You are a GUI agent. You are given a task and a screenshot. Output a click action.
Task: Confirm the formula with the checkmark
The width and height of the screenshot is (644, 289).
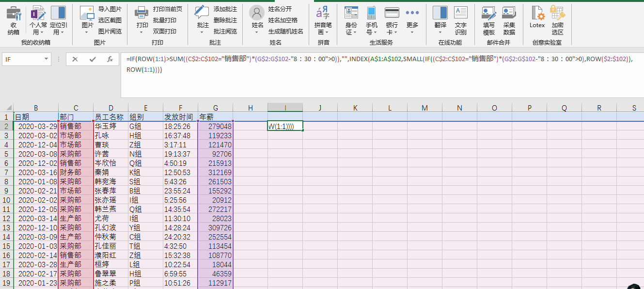click(x=93, y=59)
